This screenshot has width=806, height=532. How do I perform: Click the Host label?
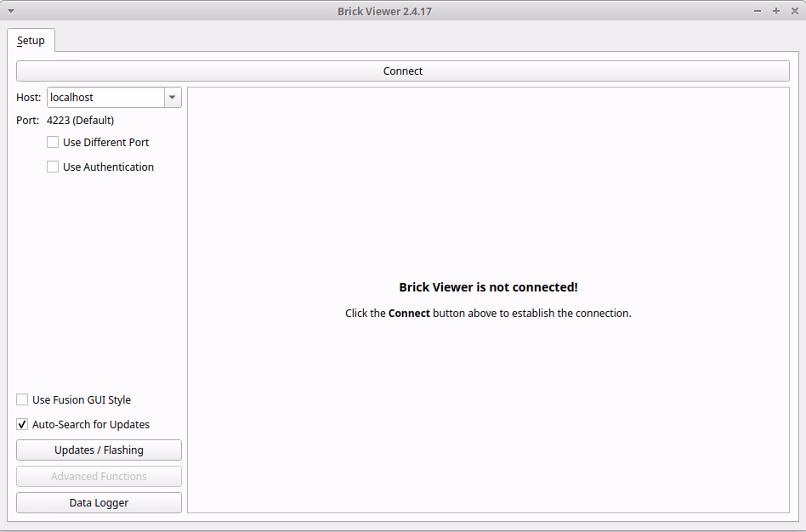28,97
